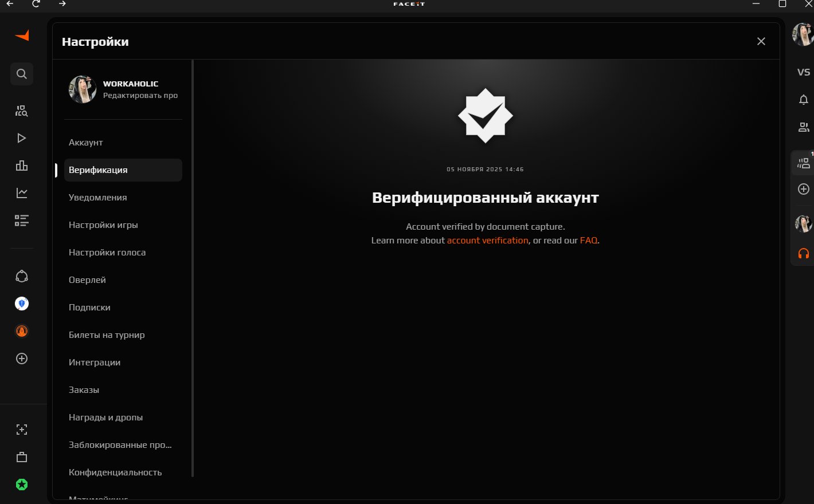Open the rankings bar chart icon

tap(22, 166)
